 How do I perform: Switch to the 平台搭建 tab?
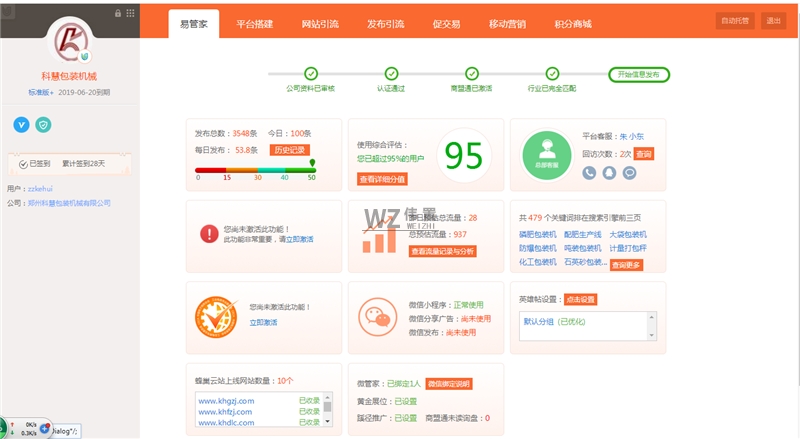tap(255, 23)
